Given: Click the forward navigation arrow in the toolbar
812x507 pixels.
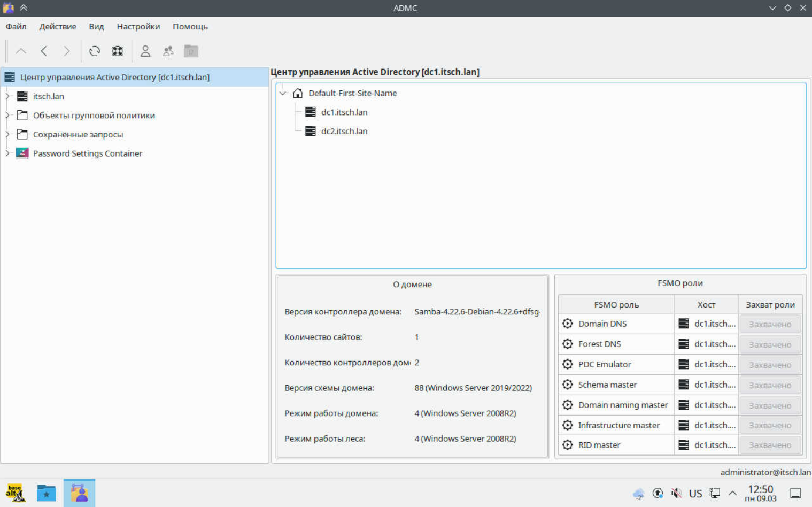Looking at the screenshot, I should tap(66, 51).
